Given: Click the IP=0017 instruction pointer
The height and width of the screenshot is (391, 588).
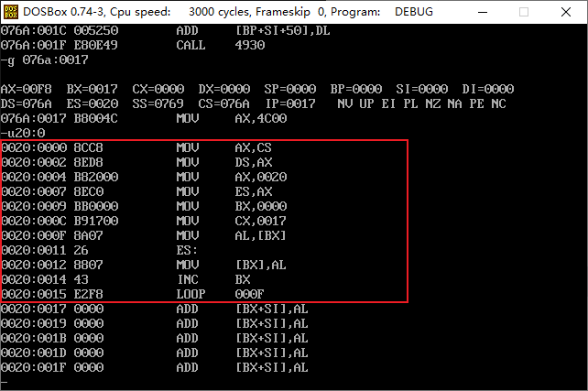Looking at the screenshot, I should tap(290, 103).
